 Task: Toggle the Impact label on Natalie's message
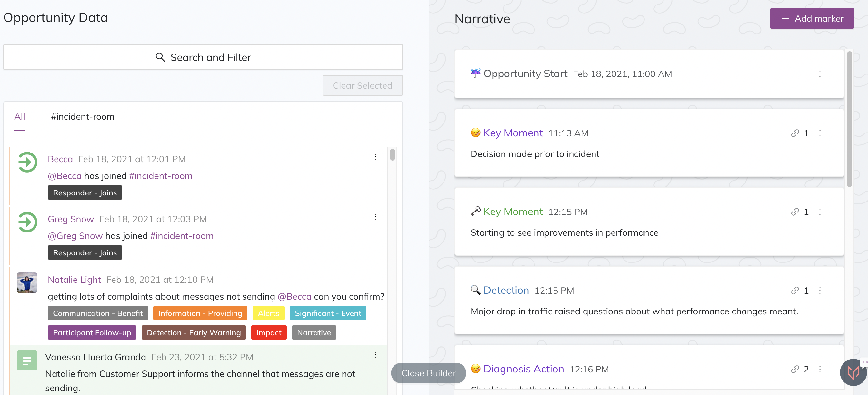tap(268, 332)
